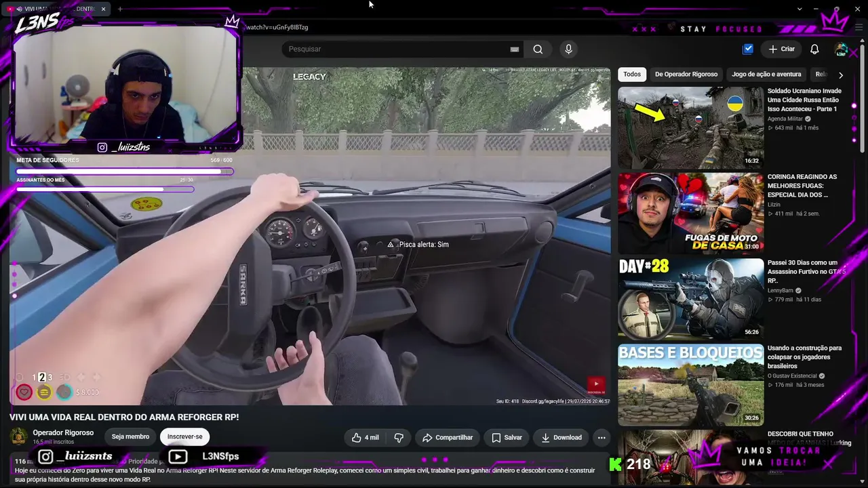Image resolution: width=868 pixels, height=488 pixels.
Task: Click the blue checkmark icon beside Criar
Action: [748, 49]
